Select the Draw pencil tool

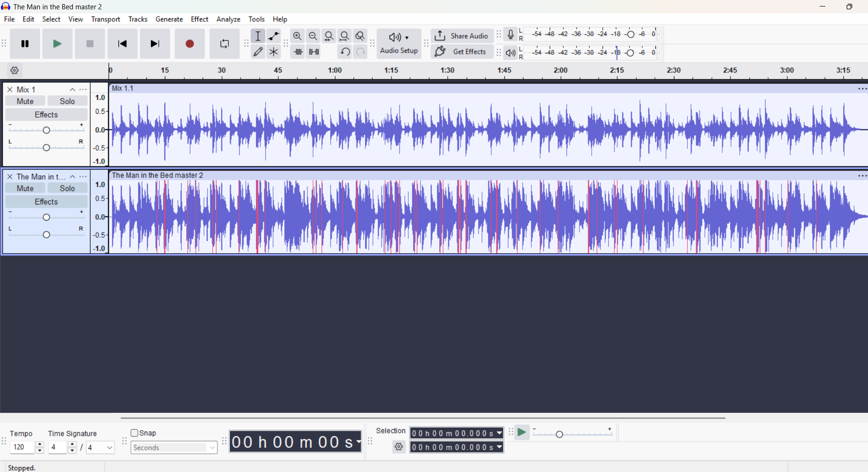[258, 52]
